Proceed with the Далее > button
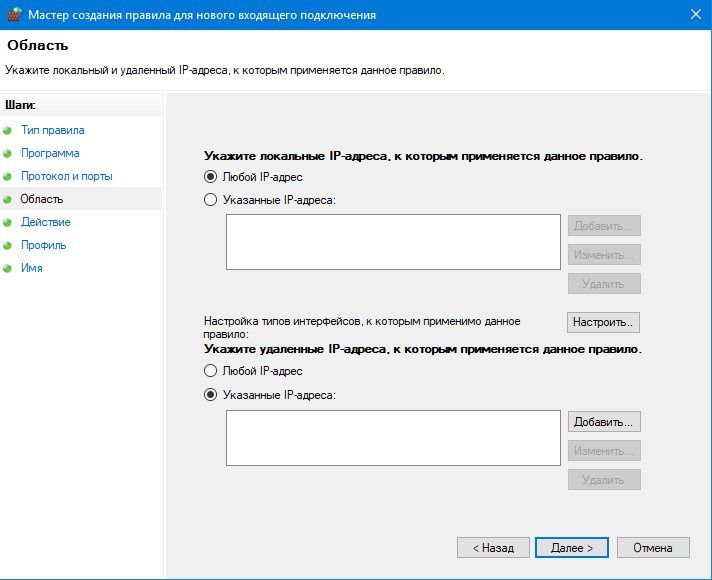Image resolution: width=712 pixels, height=580 pixels. 571,548
